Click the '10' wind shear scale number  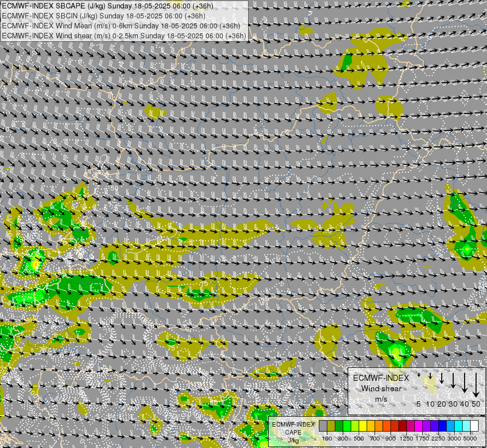click(430, 404)
